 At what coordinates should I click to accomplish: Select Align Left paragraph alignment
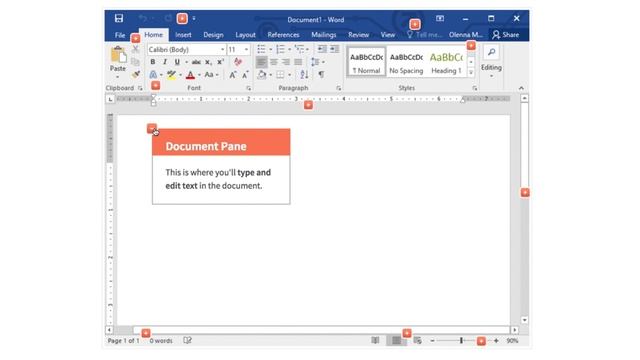pos(262,62)
